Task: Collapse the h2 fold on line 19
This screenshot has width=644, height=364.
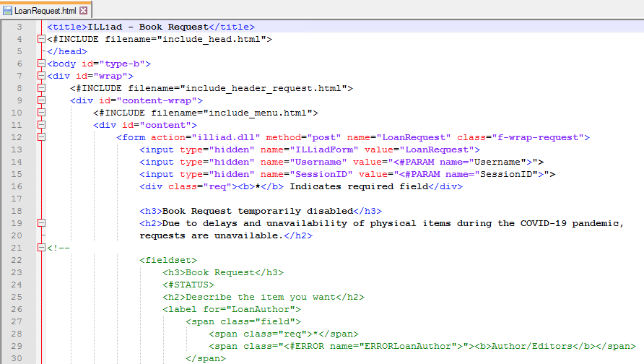Action: 41,223
